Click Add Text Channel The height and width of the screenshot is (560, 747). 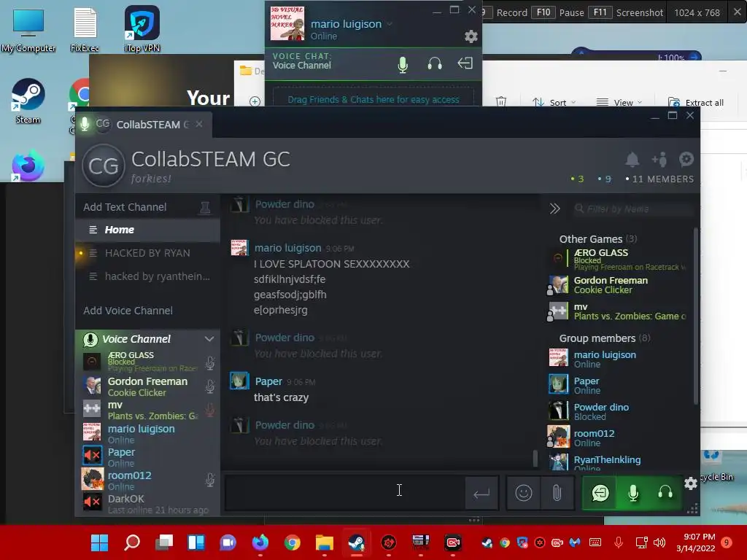point(125,207)
